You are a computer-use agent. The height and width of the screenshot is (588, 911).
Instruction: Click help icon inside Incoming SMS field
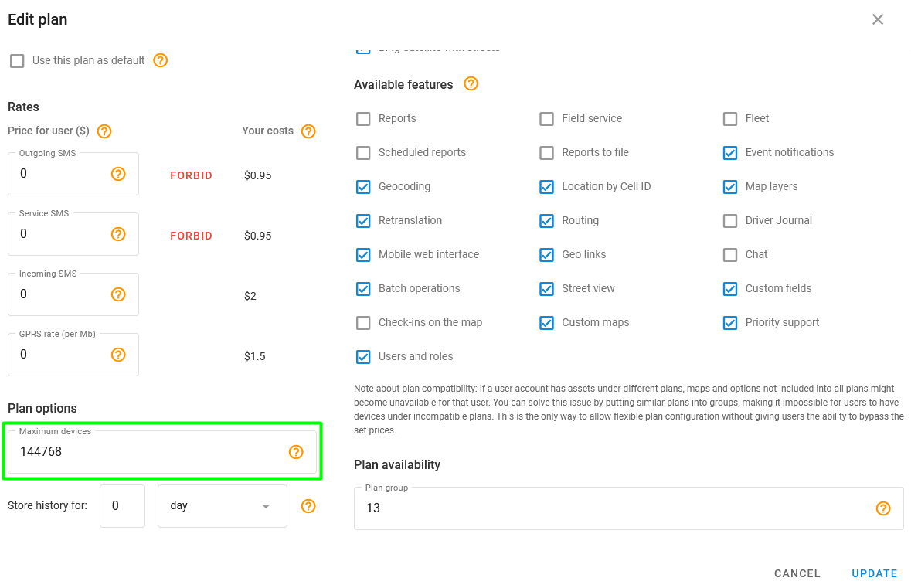(x=118, y=294)
